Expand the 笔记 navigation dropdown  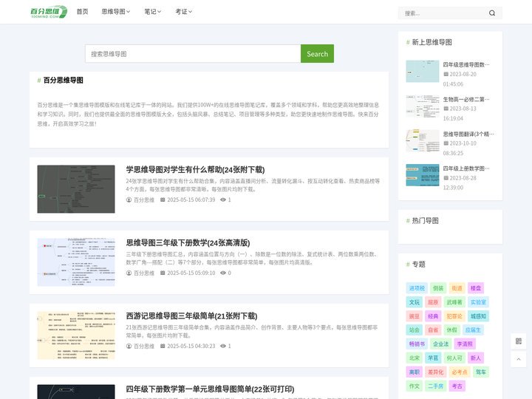click(152, 12)
